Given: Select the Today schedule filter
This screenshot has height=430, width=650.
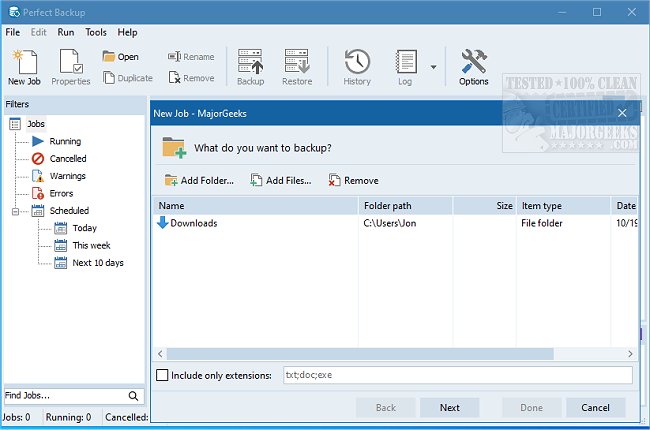Looking at the screenshot, I should coord(85,228).
